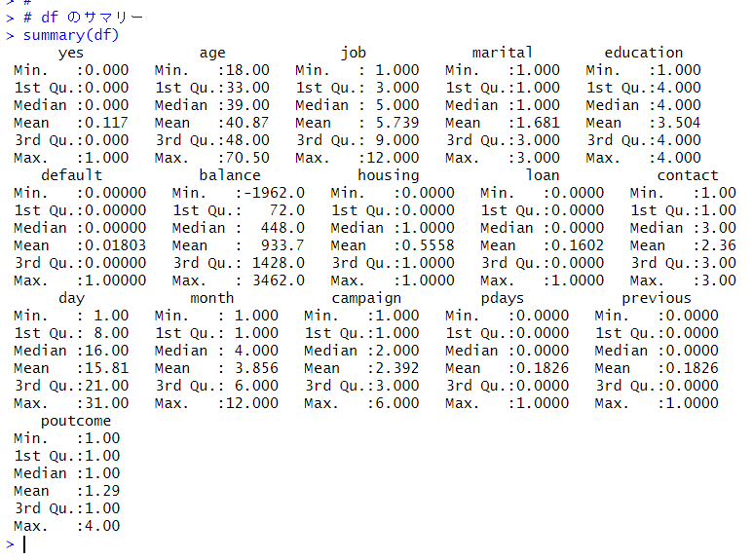Select housing mean value 0.5558
752x560 pixels.
pos(429,245)
